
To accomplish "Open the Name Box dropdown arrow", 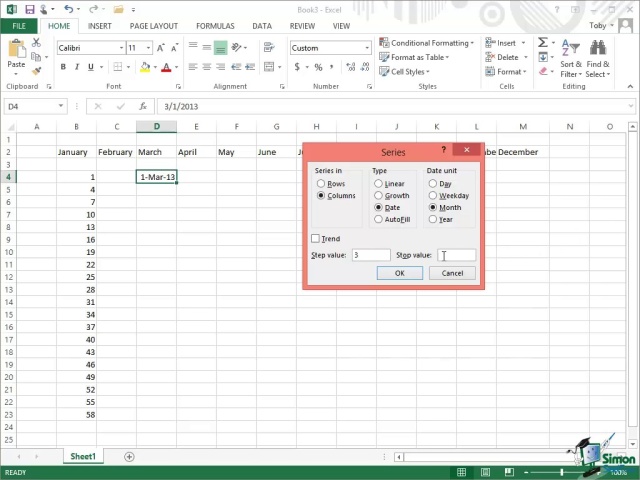I will point(60,106).
